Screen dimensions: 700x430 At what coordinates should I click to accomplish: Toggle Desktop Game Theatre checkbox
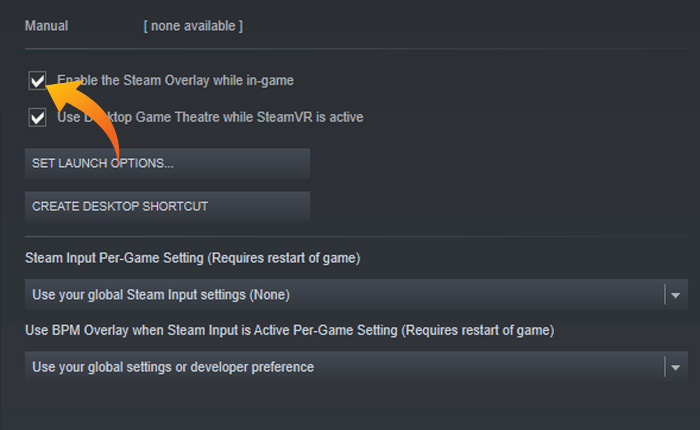click(x=38, y=118)
